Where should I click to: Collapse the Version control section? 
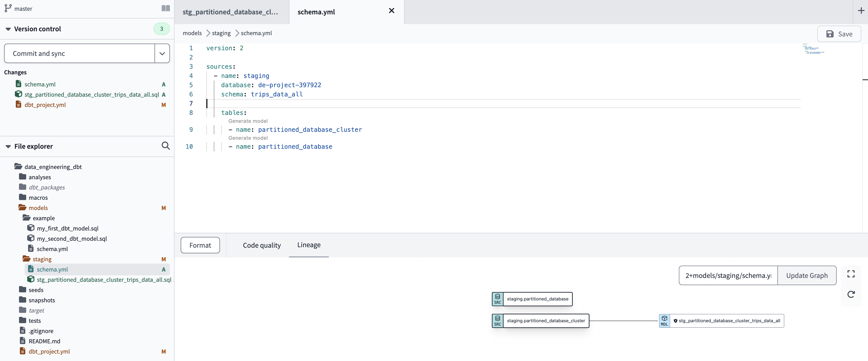click(x=8, y=29)
